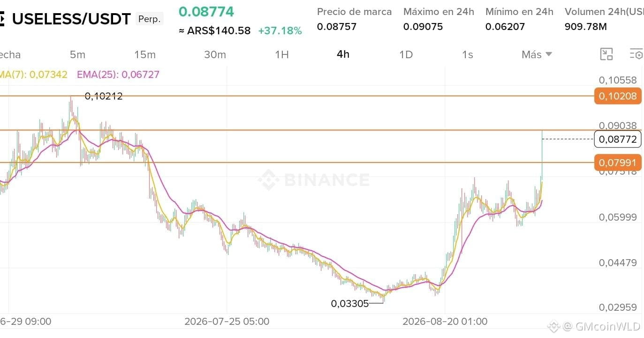644x338 pixels.
Task: Click the Perp. contract badge
Action: point(149,19)
